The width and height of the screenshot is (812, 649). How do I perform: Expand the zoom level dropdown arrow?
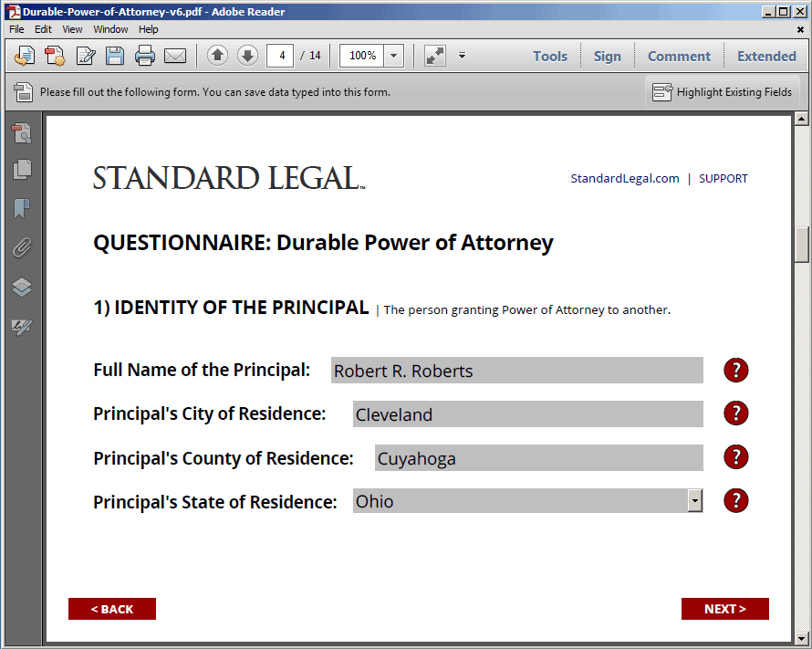[393, 56]
